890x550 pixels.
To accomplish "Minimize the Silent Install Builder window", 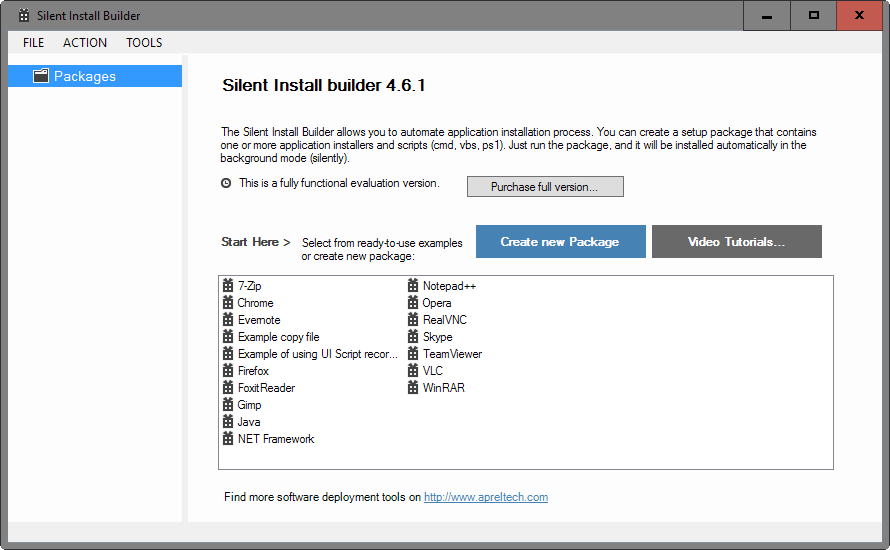I will click(x=767, y=15).
